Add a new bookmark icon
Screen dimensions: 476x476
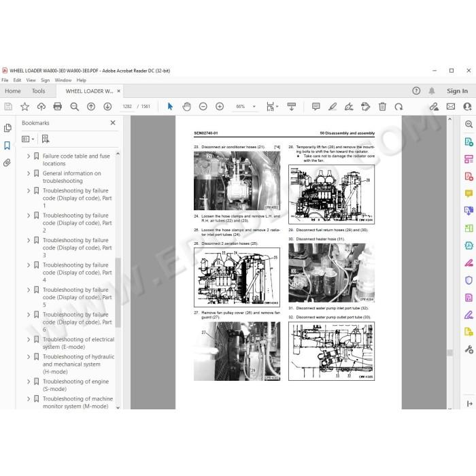(x=46, y=139)
